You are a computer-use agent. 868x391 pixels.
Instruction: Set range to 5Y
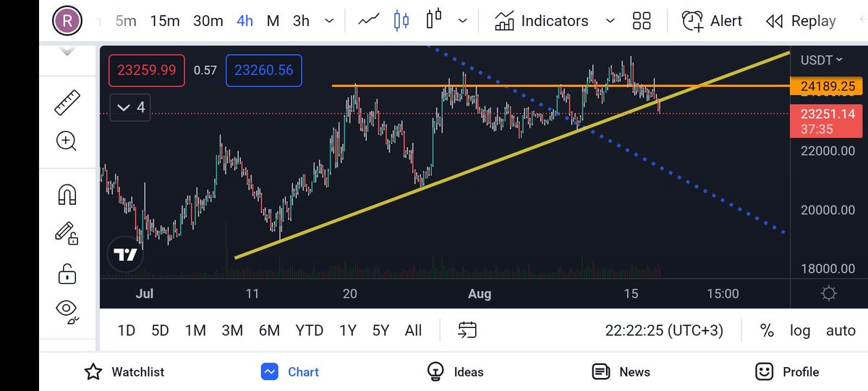click(380, 330)
